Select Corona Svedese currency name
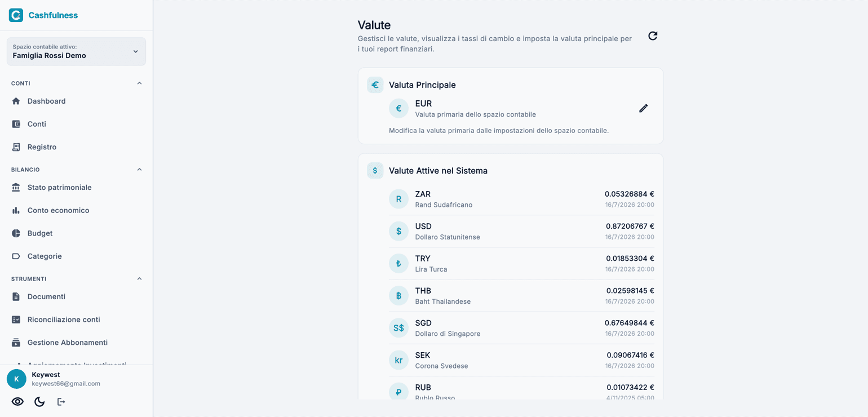Viewport: 868px width, 417px height. coord(441,366)
